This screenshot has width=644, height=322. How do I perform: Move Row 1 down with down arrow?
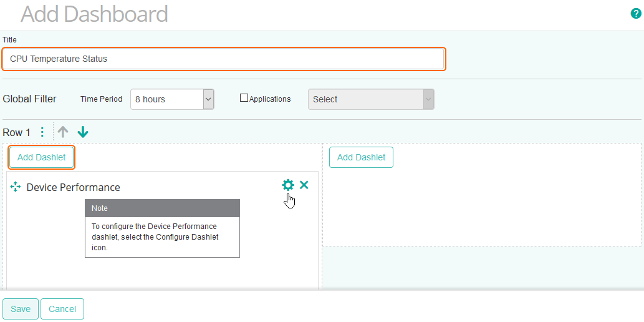click(83, 132)
